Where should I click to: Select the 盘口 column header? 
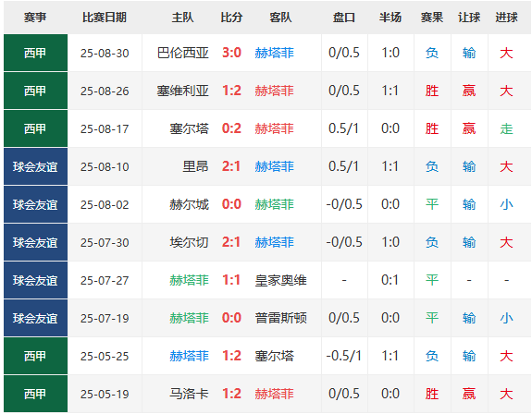click(x=344, y=18)
